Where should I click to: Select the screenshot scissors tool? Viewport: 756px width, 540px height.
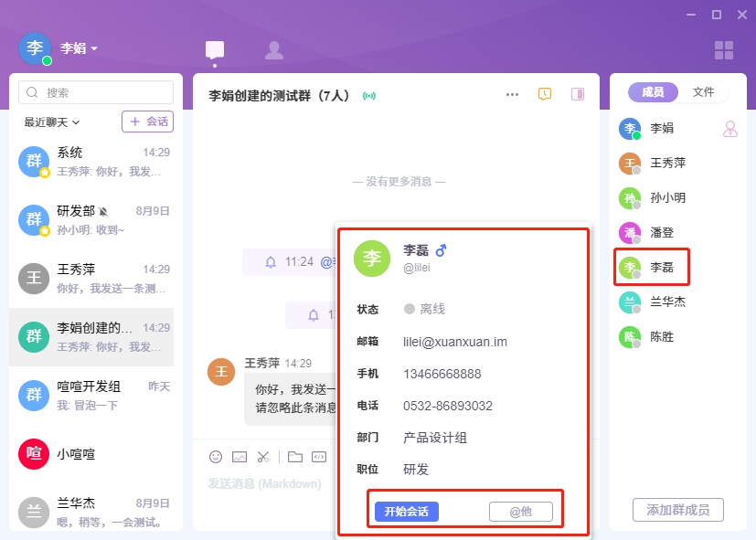point(263,456)
